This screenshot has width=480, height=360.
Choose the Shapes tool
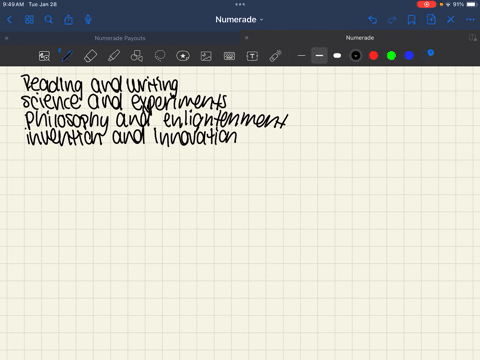click(137, 56)
